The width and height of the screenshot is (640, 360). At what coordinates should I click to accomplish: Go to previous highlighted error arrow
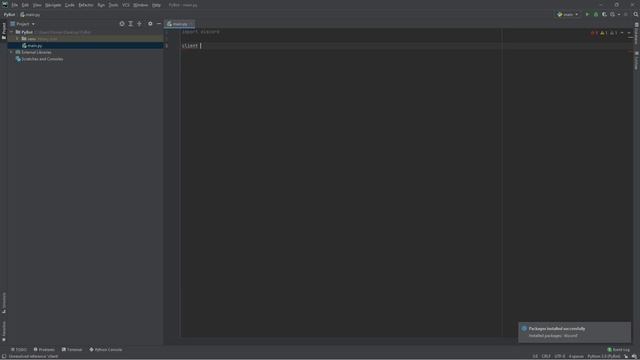622,33
